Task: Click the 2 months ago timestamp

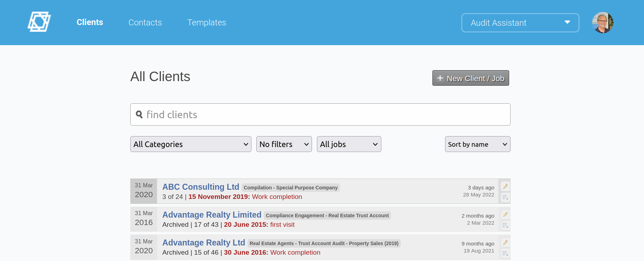Action: tap(478, 216)
